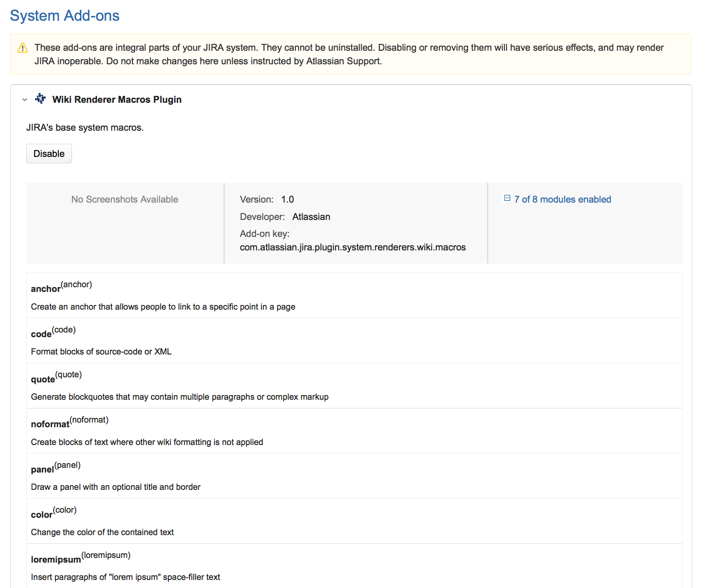The image size is (716, 588).
Task: Click the System Add-ons heading
Action: [65, 16]
